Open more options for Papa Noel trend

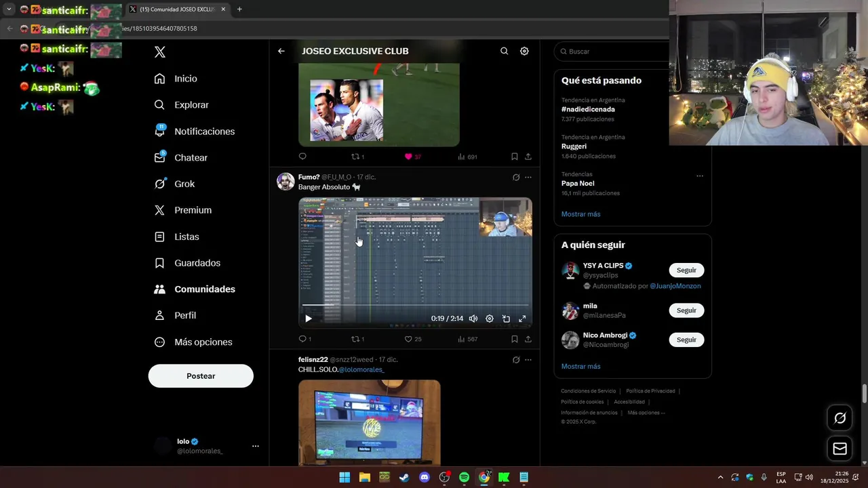(700, 176)
